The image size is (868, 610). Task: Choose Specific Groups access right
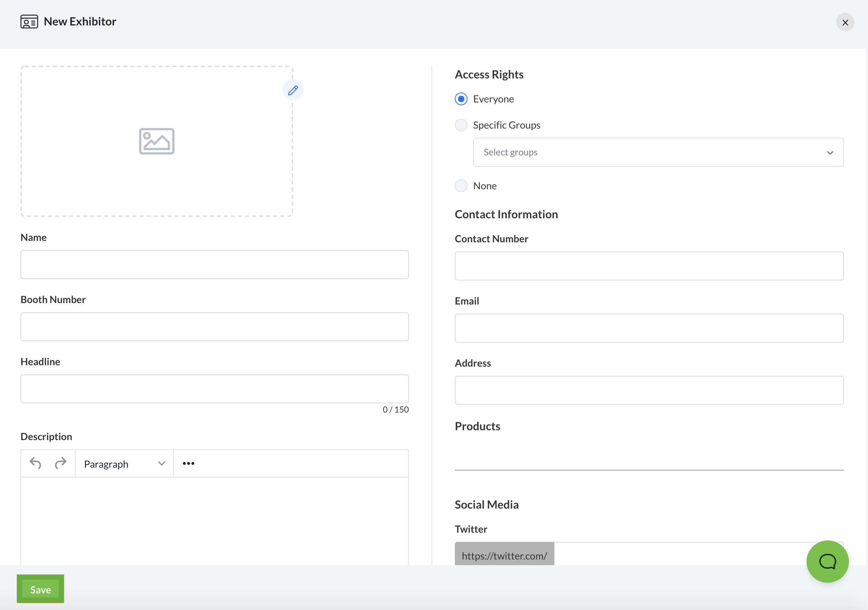point(461,125)
